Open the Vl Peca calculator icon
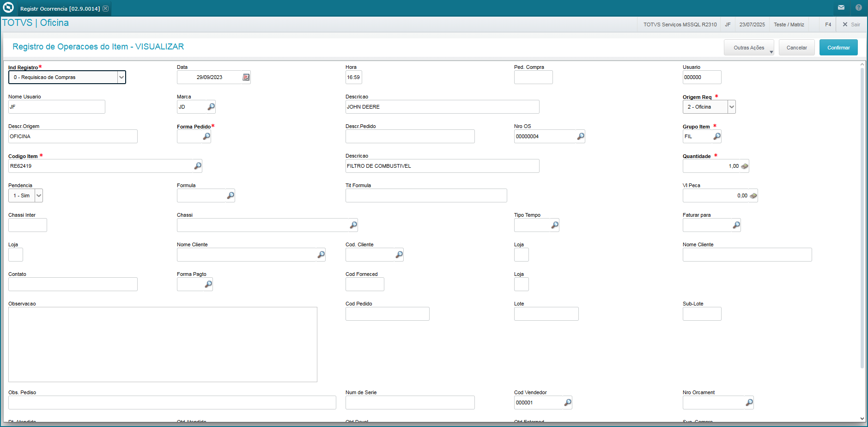Image resolution: width=868 pixels, height=427 pixels. 753,195
